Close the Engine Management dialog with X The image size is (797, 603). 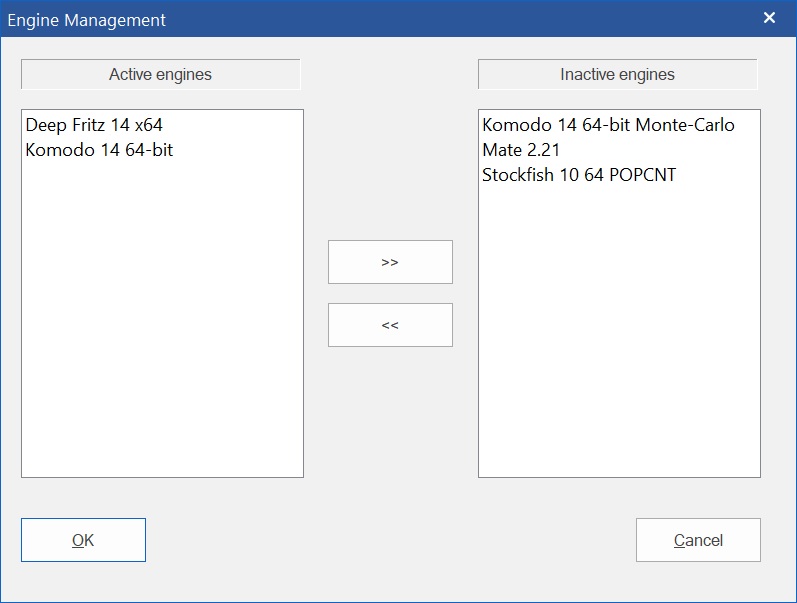[769, 18]
